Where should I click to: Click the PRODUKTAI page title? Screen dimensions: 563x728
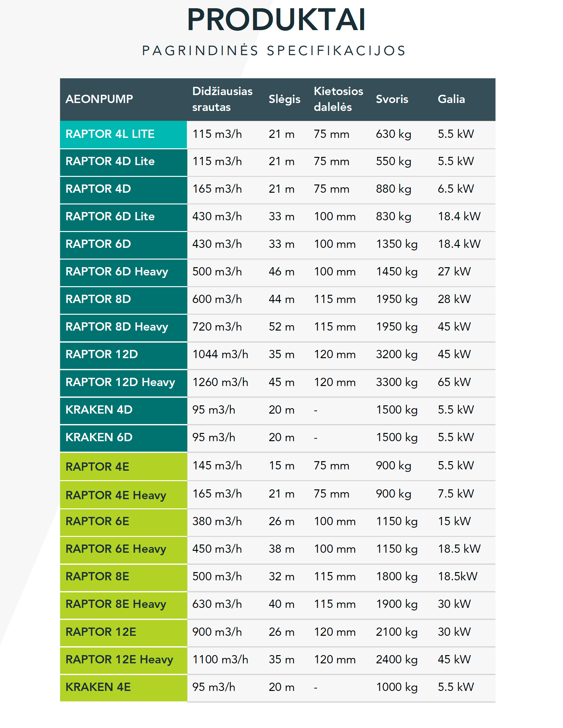(x=277, y=20)
